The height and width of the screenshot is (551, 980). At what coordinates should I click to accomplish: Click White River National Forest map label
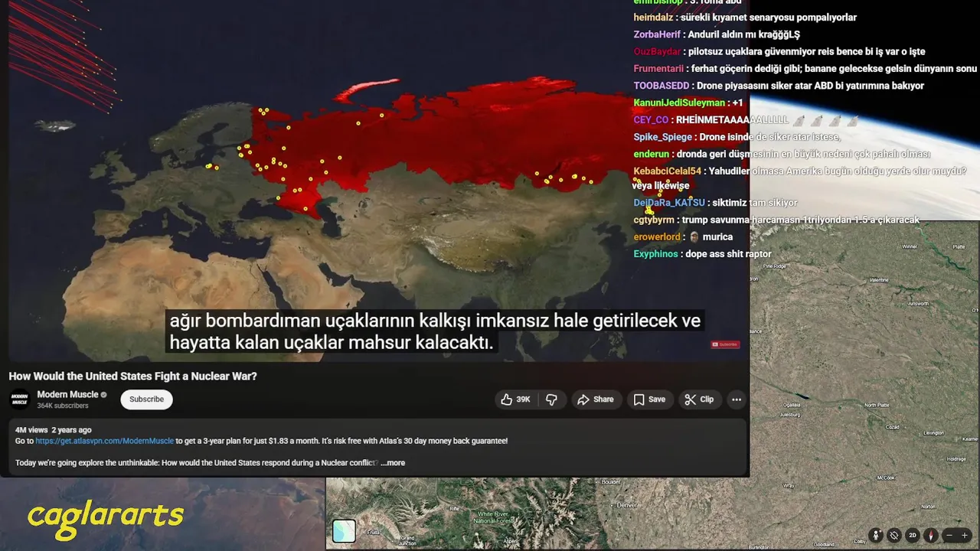(492, 517)
